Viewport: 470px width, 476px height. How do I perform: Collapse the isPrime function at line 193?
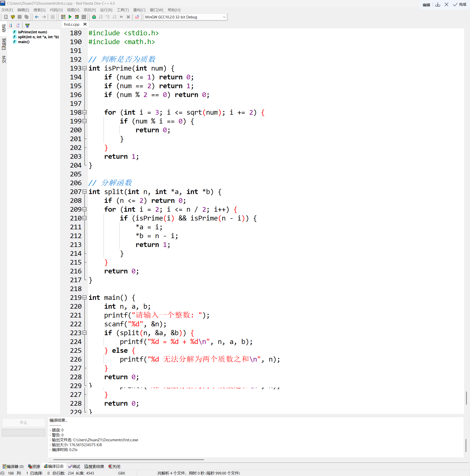[x=84, y=68]
